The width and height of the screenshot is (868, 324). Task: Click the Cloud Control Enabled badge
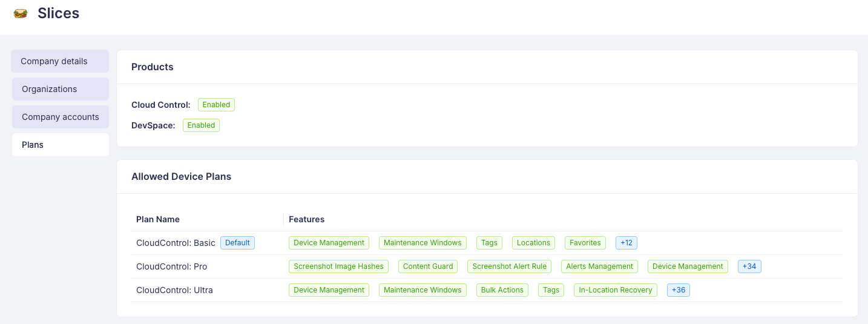pos(216,105)
